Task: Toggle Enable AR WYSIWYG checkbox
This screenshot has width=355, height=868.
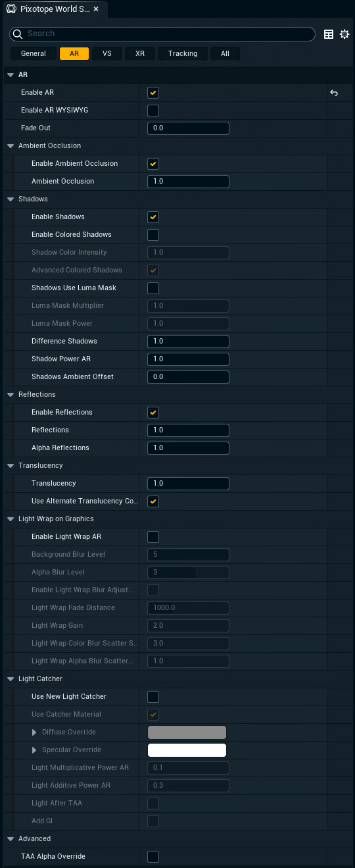Action: [153, 111]
